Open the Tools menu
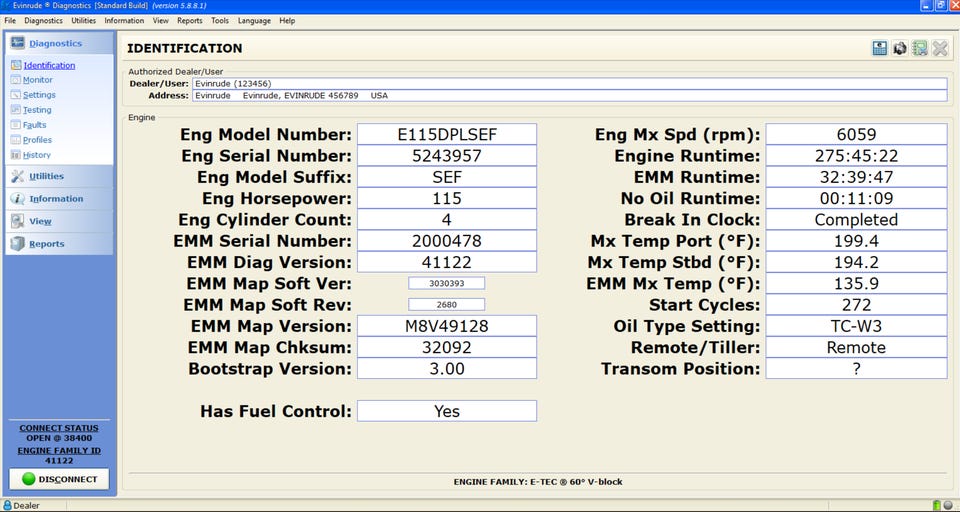This screenshot has width=960, height=512. click(220, 20)
